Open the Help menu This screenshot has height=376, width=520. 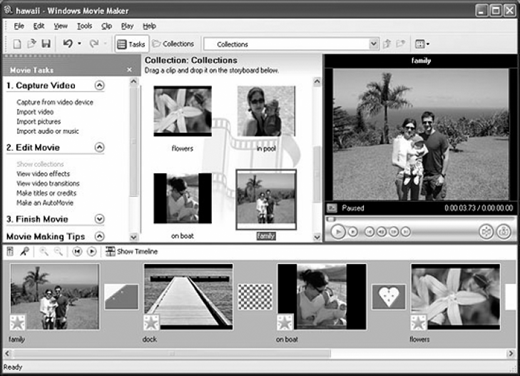click(149, 26)
